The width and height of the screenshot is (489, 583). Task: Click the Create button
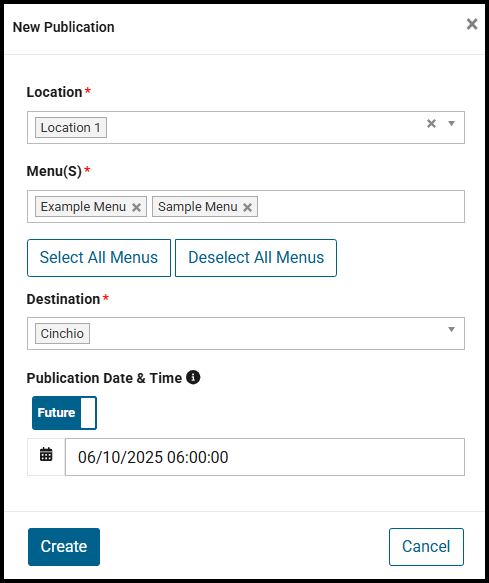(64, 547)
